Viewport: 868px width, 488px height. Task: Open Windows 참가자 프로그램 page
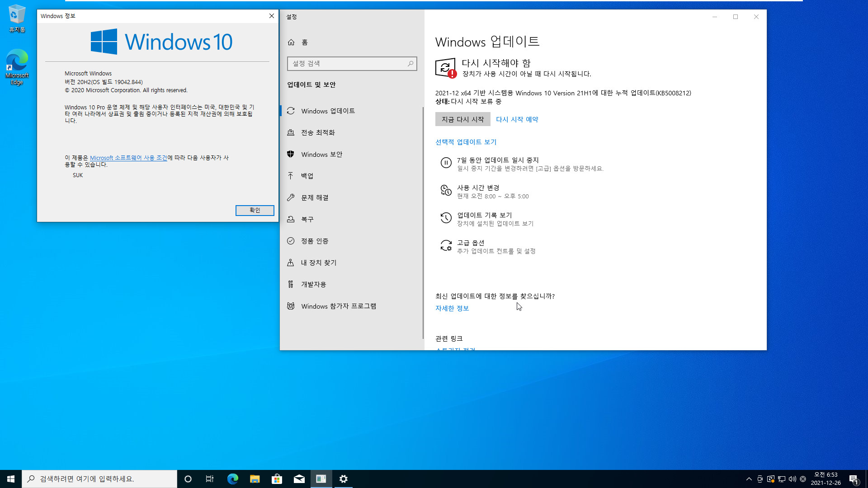(352, 306)
